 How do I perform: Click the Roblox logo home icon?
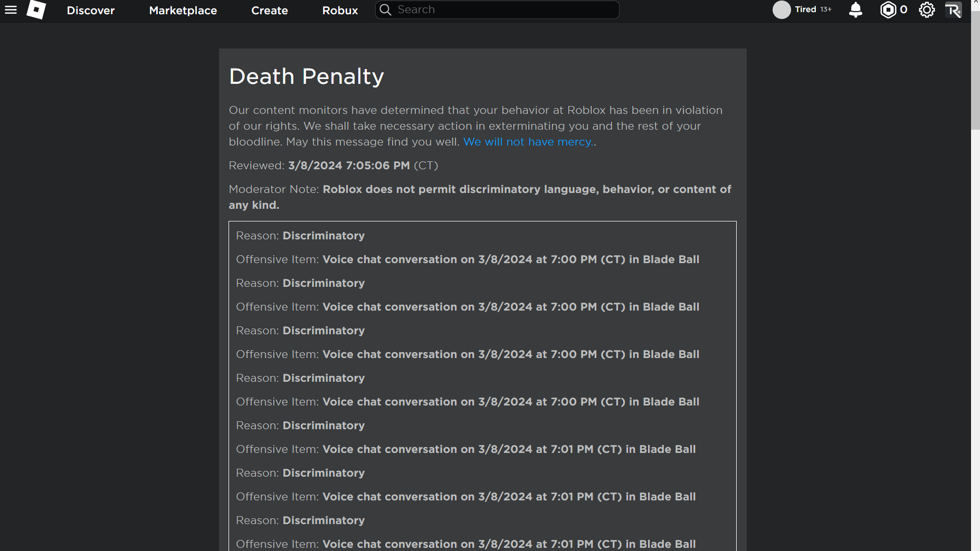(x=36, y=9)
